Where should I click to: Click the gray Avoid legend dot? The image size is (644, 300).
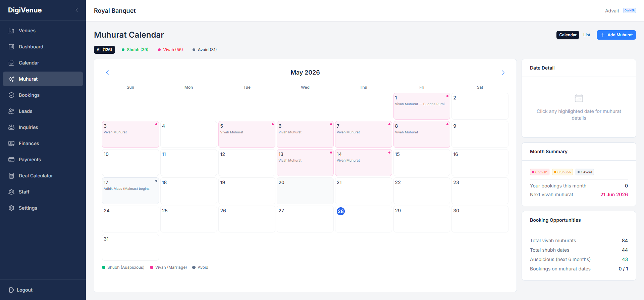(194, 267)
